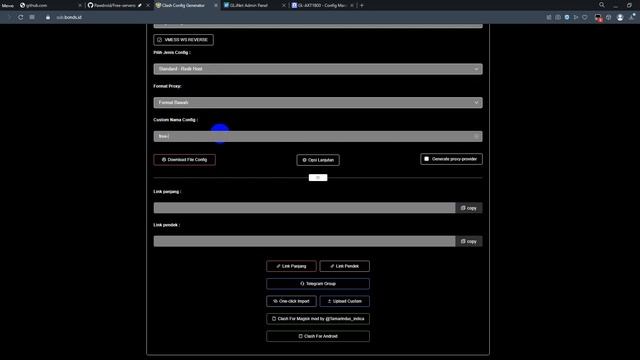Click the Link Pendek button
Viewport: 640px width, 360px height.
coord(344,266)
